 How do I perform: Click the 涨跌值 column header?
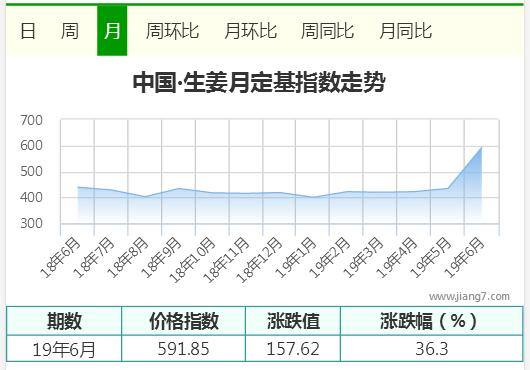[293, 321]
